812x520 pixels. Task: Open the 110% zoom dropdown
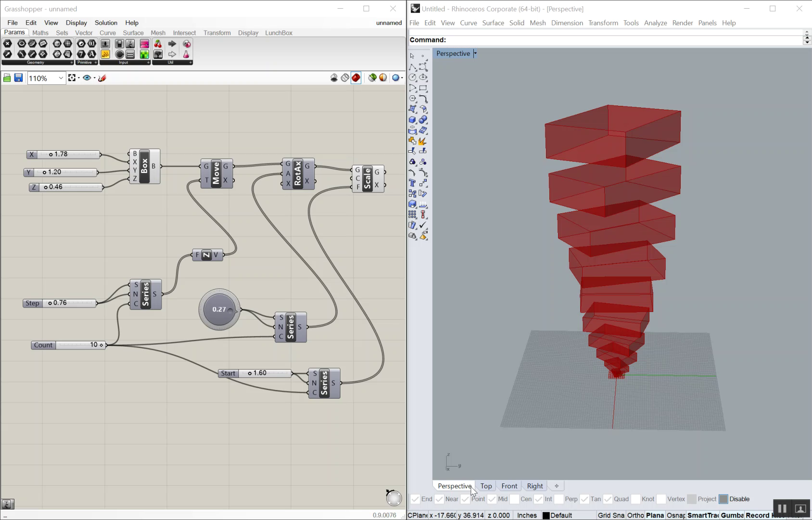point(61,78)
